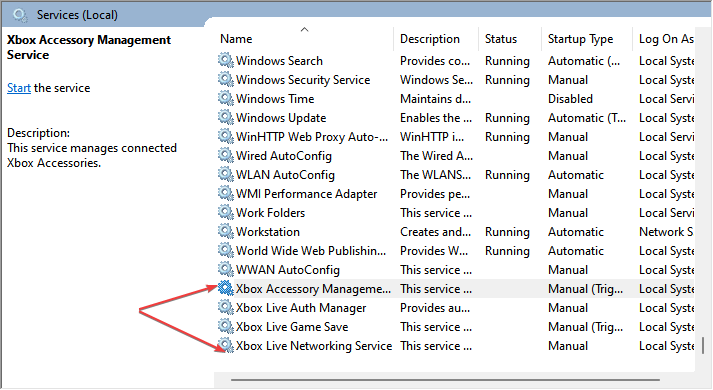The image size is (713, 390).
Task: Select the Windows Update service gear icon
Action: click(226, 117)
